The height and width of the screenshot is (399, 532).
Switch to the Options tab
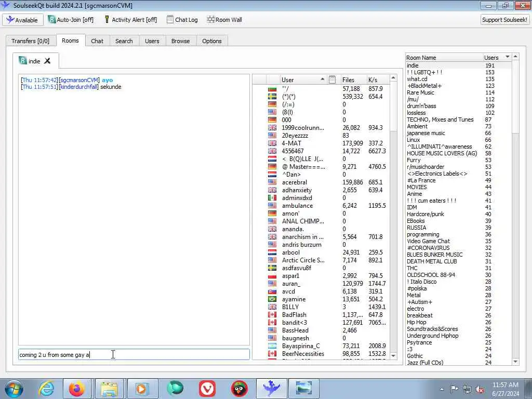point(212,41)
